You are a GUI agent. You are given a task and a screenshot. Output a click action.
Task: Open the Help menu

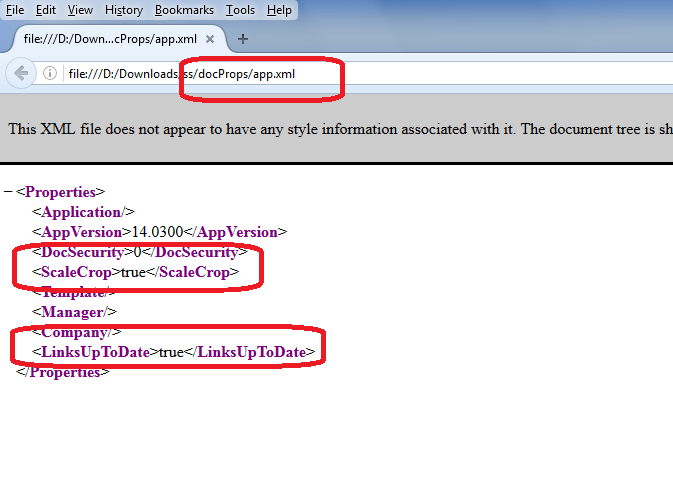point(280,10)
